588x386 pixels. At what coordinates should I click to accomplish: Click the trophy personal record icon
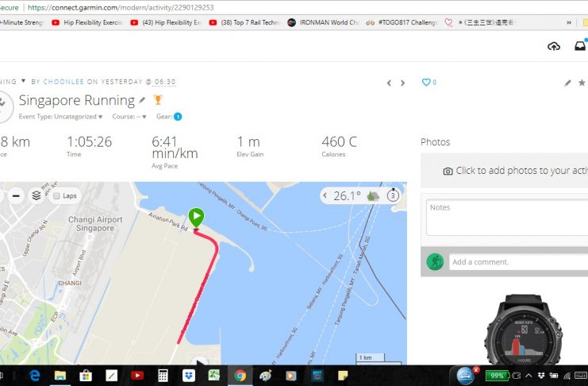coord(158,100)
